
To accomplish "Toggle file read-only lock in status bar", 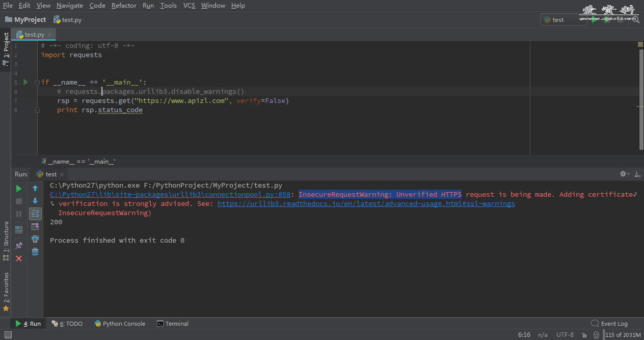I will (584, 334).
